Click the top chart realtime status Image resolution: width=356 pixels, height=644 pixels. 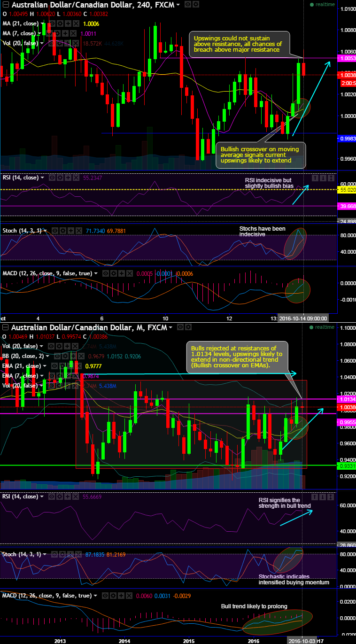(322, 4)
